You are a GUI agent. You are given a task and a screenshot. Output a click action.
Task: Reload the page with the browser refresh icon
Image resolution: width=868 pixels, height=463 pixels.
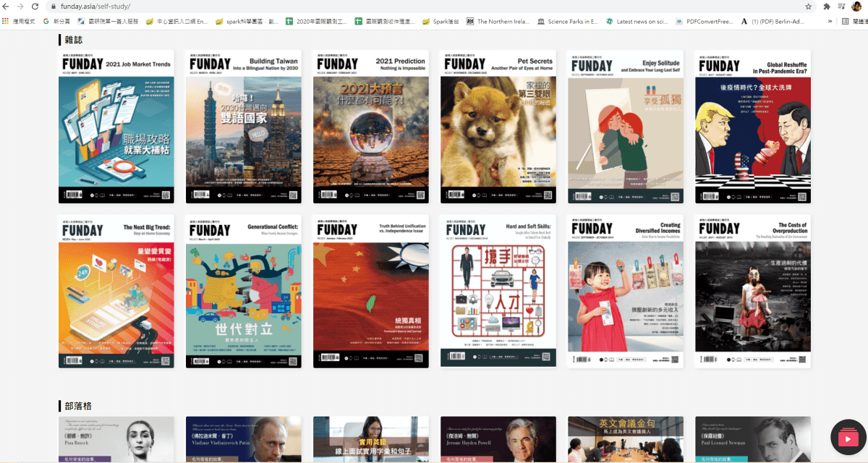35,6
